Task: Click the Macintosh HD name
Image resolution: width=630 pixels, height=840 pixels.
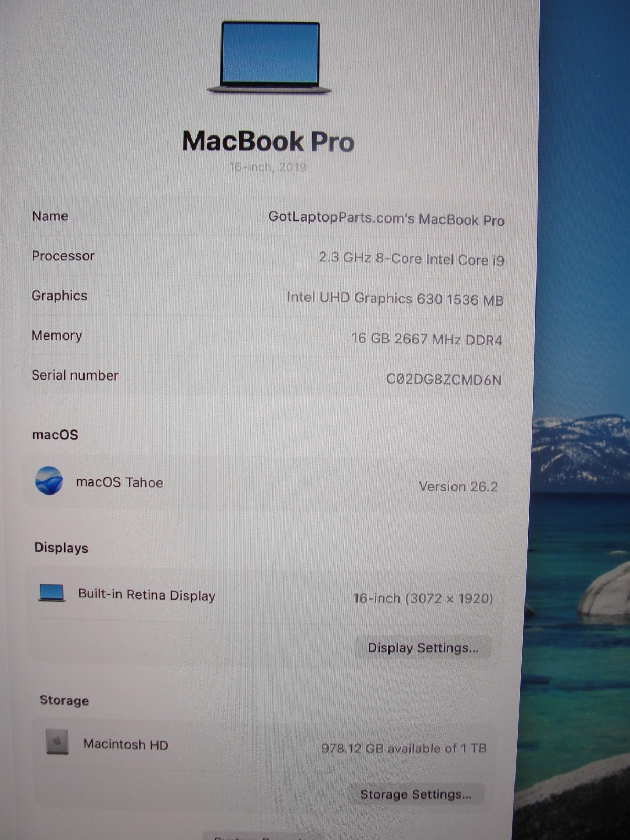Action: coord(126,744)
